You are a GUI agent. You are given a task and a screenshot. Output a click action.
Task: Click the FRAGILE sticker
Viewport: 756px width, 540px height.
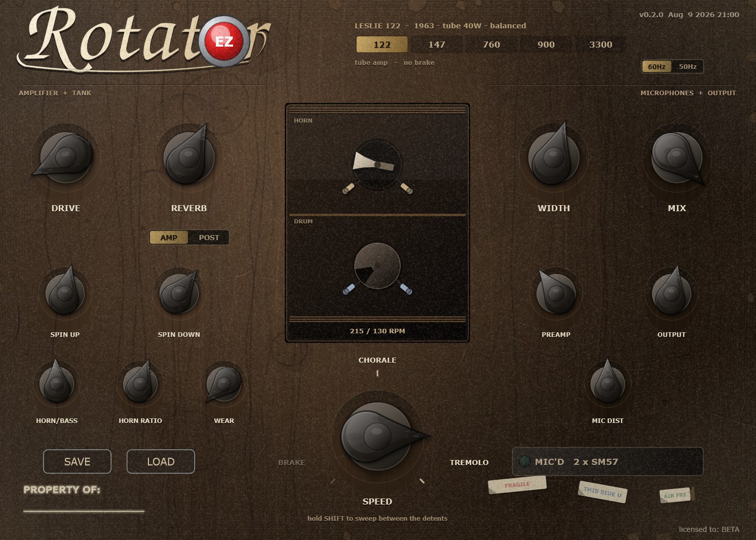[517, 485]
